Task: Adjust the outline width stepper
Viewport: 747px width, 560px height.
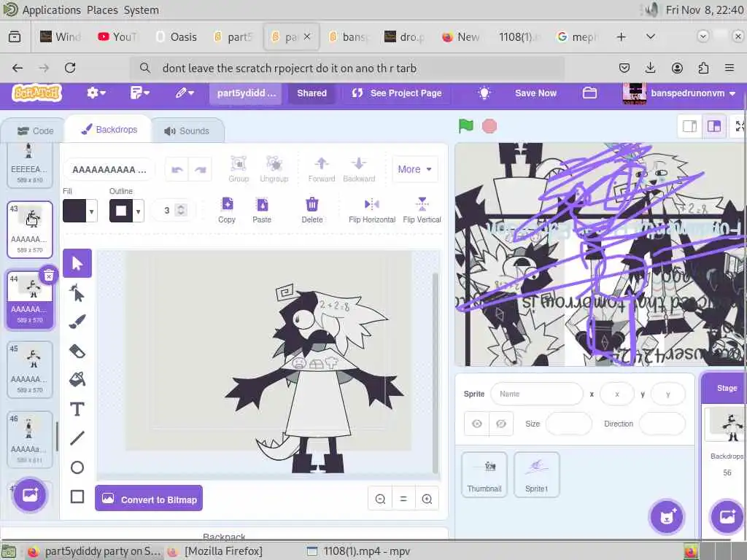Action: [x=181, y=210]
